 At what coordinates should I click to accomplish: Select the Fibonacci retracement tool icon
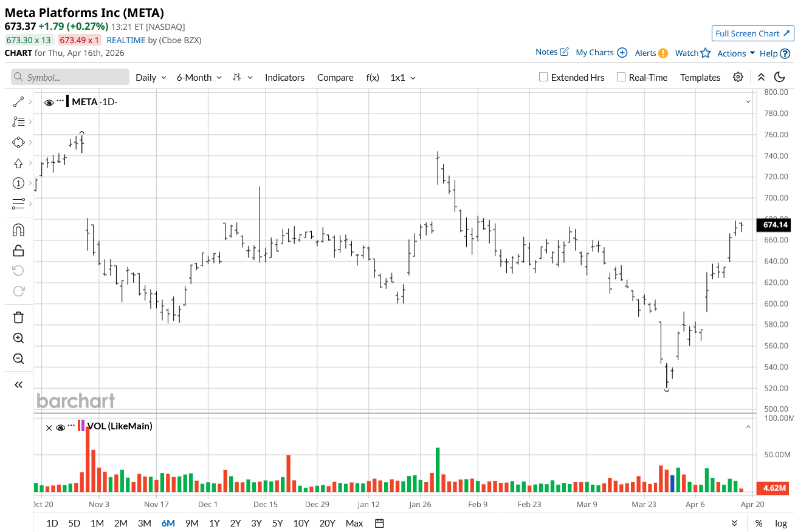(x=18, y=122)
